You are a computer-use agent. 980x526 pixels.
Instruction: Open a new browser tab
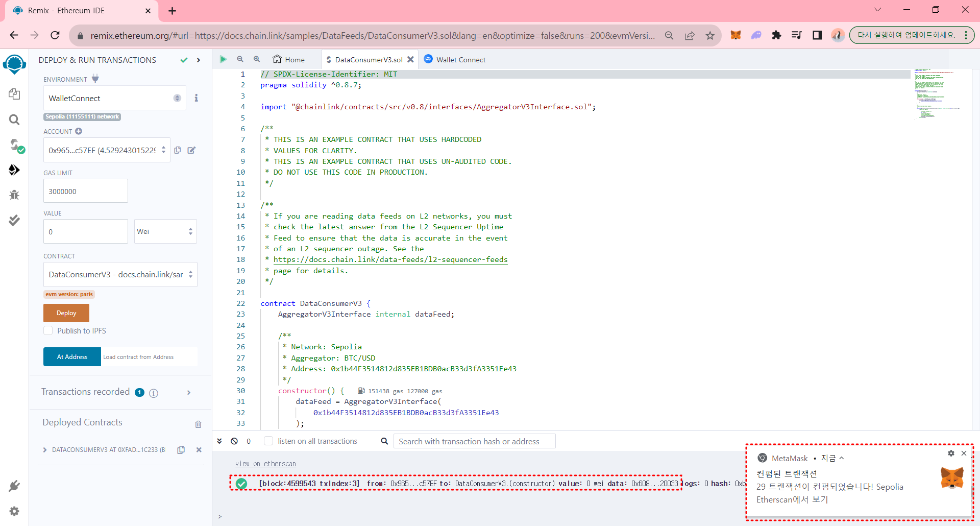pyautogui.click(x=173, y=11)
